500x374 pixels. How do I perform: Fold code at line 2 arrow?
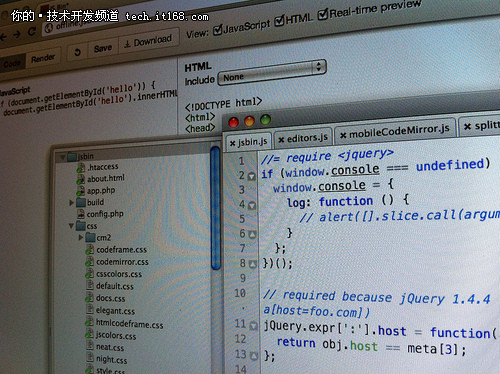click(x=252, y=176)
